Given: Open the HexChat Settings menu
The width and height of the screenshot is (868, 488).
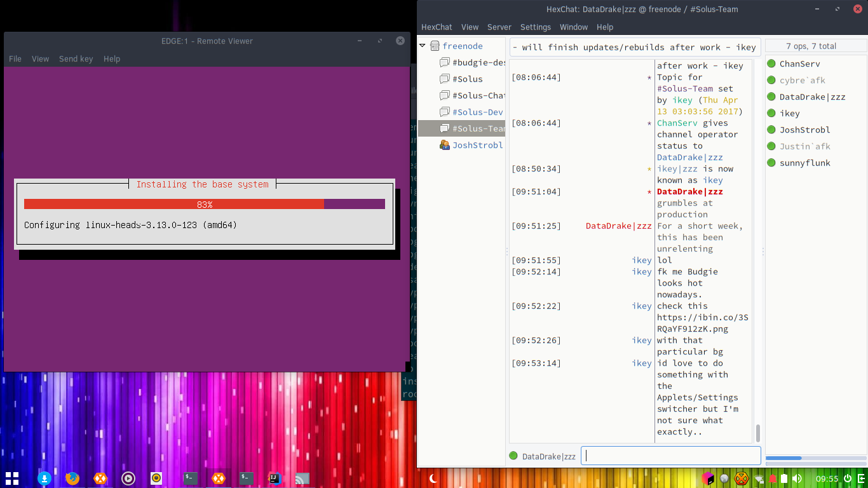Looking at the screenshot, I should (x=536, y=27).
